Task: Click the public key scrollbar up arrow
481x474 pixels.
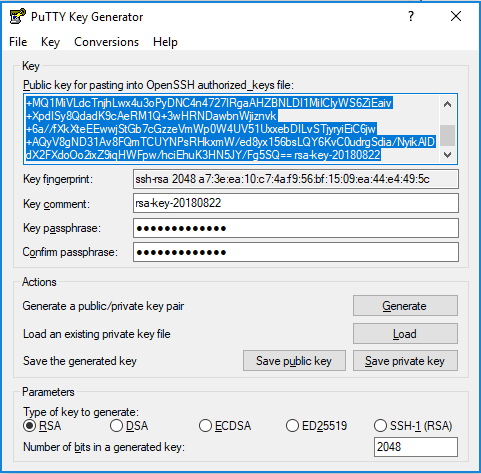Action: click(x=447, y=104)
